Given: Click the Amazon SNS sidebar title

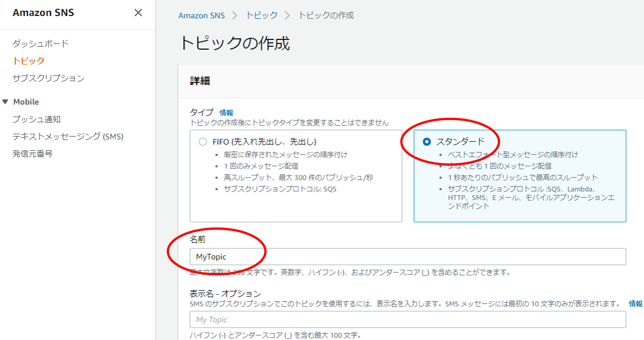Looking at the screenshot, I should click(43, 13).
